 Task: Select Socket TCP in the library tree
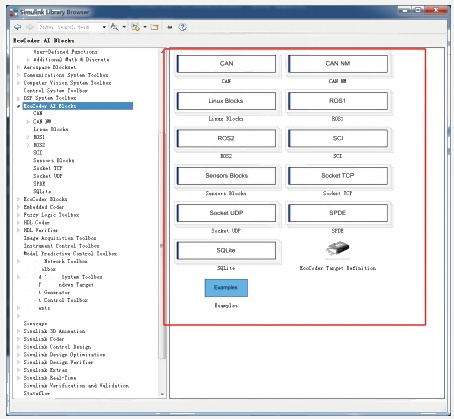(x=47, y=168)
